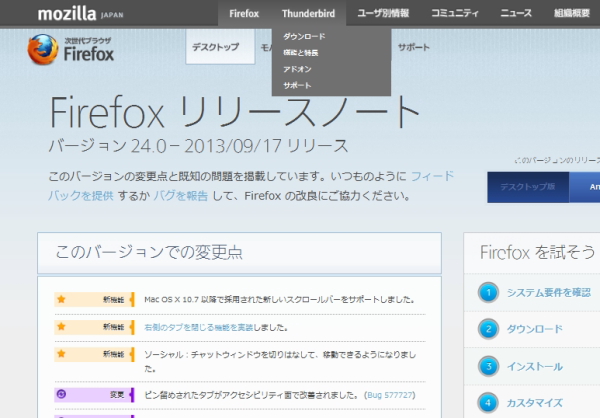
Task: Click the numbered step 4 circle icon
Action: tap(488, 403)
